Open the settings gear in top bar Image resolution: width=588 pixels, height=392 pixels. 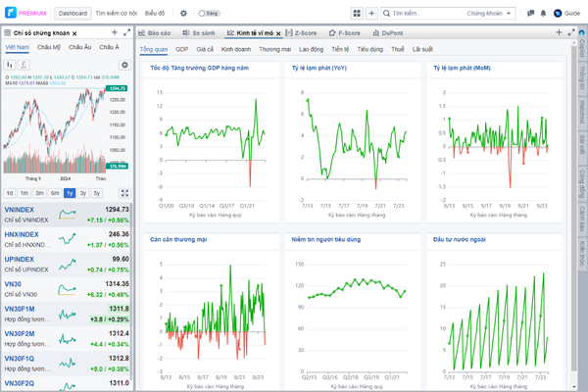(183, 14)
